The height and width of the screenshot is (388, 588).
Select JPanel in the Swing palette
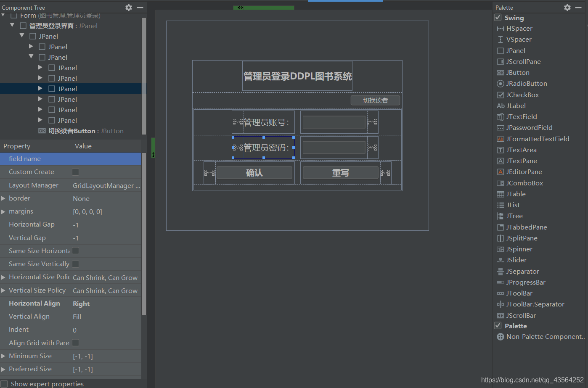(511, 51)
